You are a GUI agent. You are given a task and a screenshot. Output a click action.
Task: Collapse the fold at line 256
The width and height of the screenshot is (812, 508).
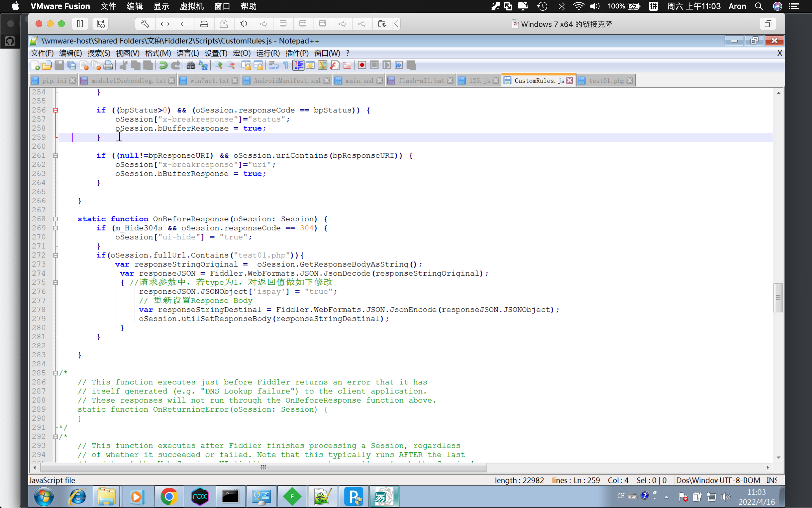pyautogui.click(x=56, y=110)
